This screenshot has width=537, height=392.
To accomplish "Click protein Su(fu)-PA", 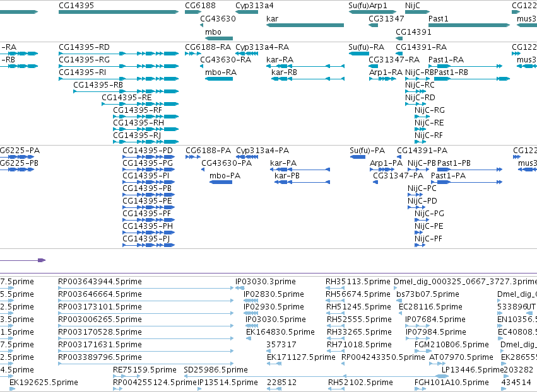I will point(367,151).
